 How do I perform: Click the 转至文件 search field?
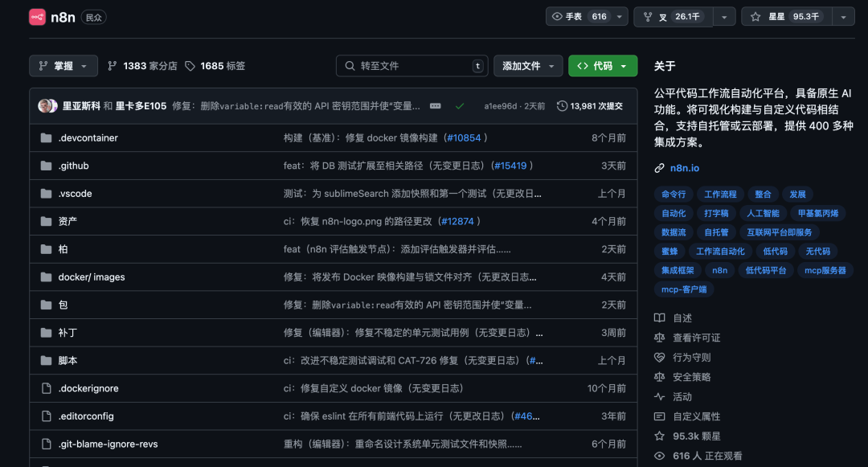pyautogui.click(x=411, y=66)
